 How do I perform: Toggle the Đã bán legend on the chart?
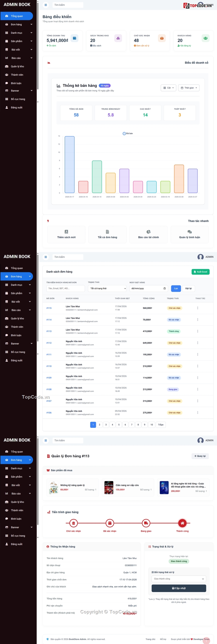[128, 134]
